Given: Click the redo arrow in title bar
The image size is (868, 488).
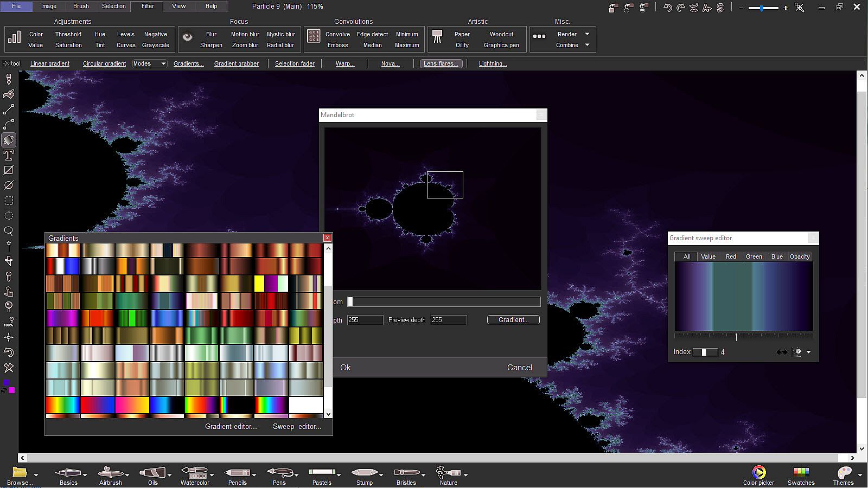Looking at the screenshot, I should [x=681, y=8].
